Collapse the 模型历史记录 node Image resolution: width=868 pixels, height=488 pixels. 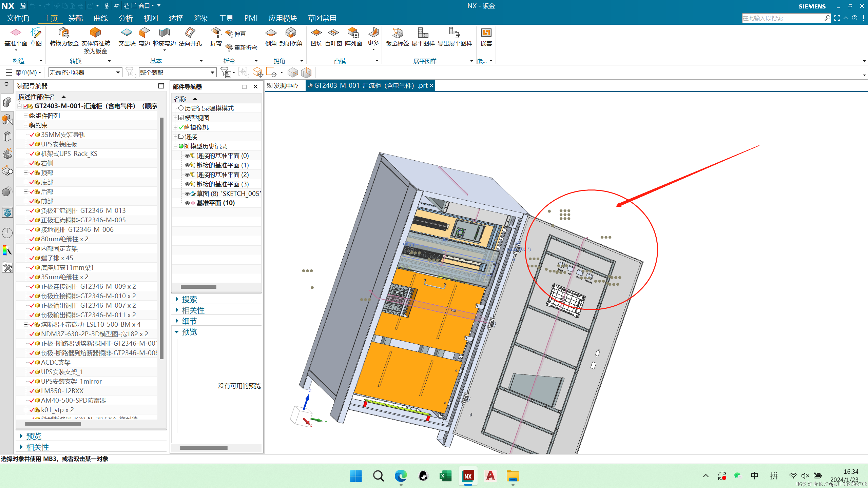(x=175, y=146)
